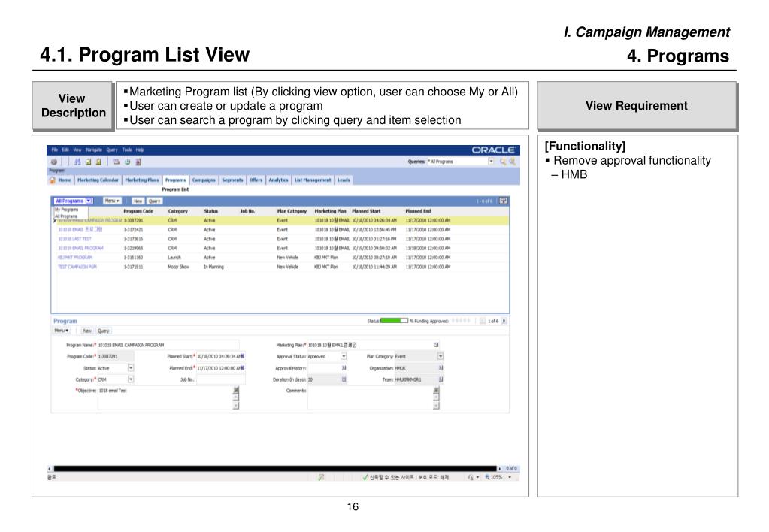Expand the Category field dropdown
769x532 pixels.
(x=131, y=379)
